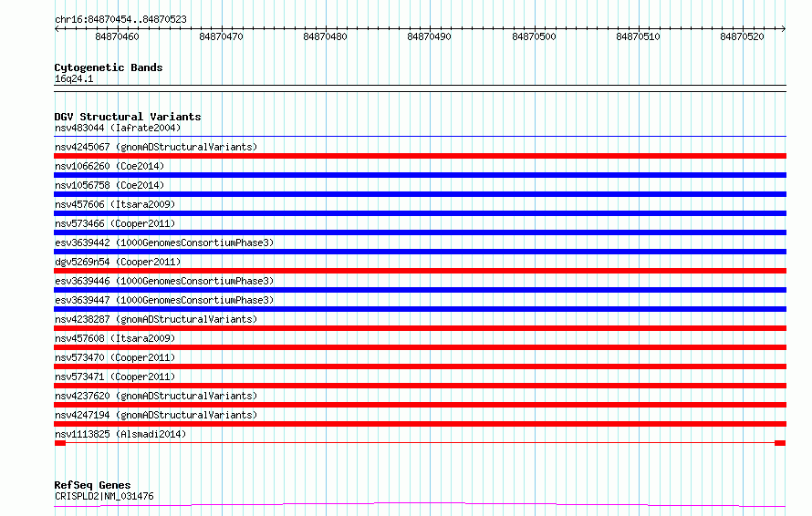This screenshot has height=516, width=812.
Task: Click ruler tick label 84870490
Action: click(x=430, y=36)
